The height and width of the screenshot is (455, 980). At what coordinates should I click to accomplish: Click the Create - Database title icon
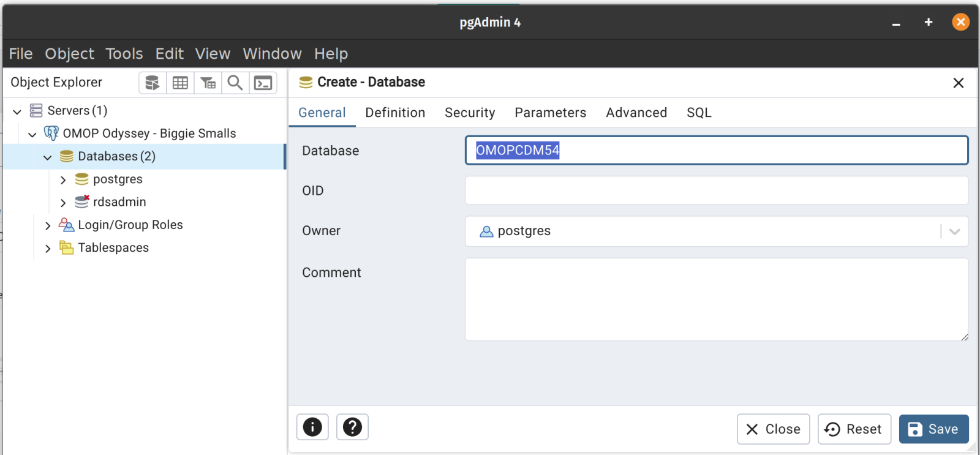pyautogui.click(x=306, y=83)
